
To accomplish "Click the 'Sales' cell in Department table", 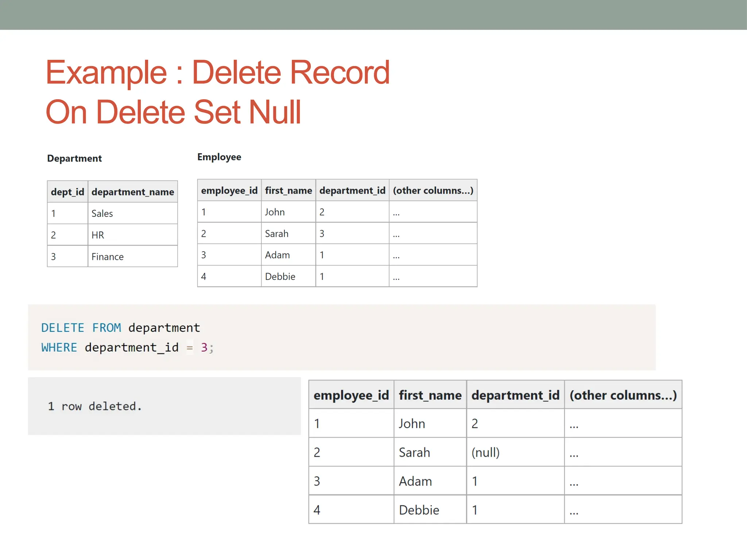I will point(133,213).
